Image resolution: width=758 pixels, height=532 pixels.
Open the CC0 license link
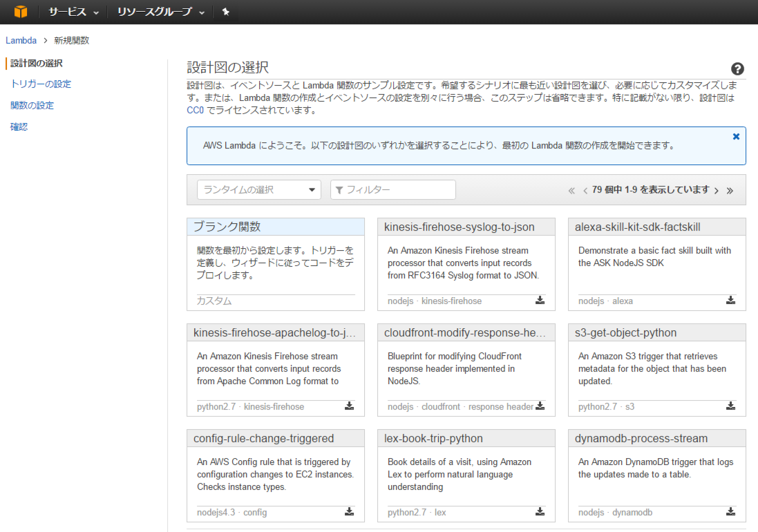pyautogui.click(x=196, y=110)
